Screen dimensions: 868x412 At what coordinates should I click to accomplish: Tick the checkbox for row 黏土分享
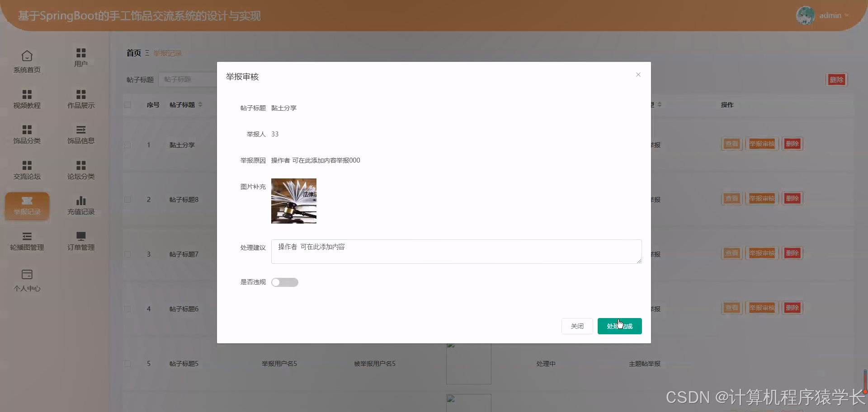tap(127, 145)
